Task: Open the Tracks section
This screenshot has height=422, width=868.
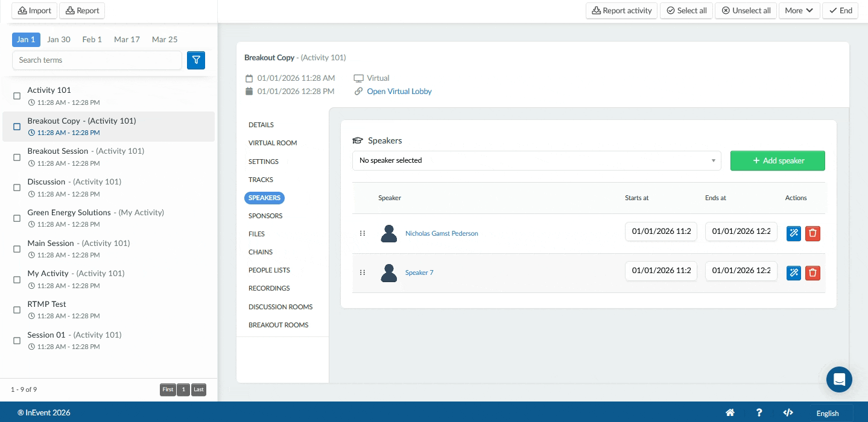Action: (x=261, y=180)
